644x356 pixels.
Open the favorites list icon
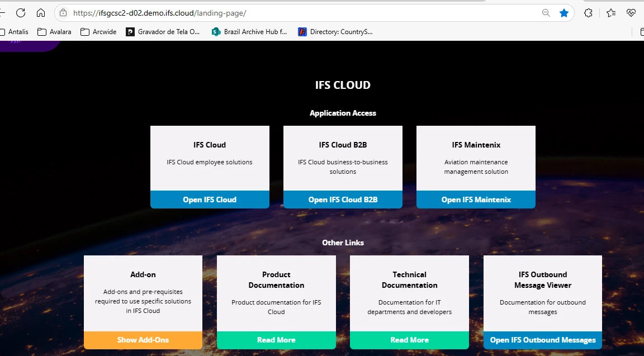click(x=610, y=13)
